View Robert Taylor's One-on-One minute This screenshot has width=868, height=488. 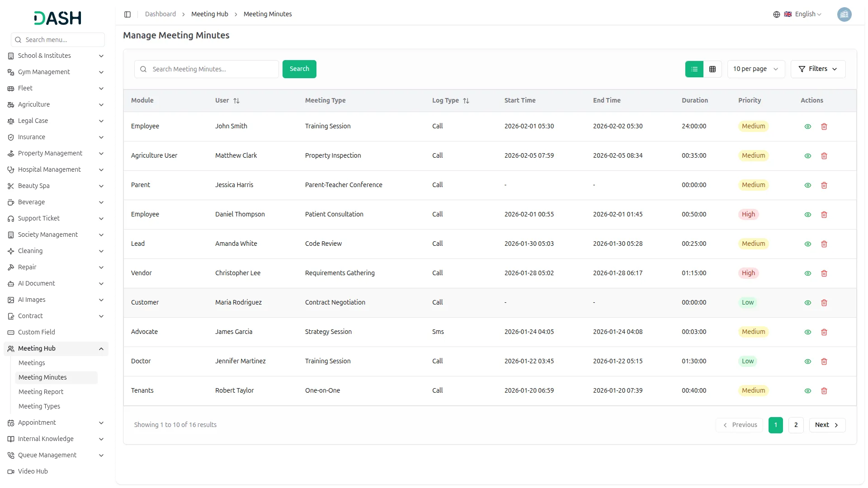coord(808,391)
